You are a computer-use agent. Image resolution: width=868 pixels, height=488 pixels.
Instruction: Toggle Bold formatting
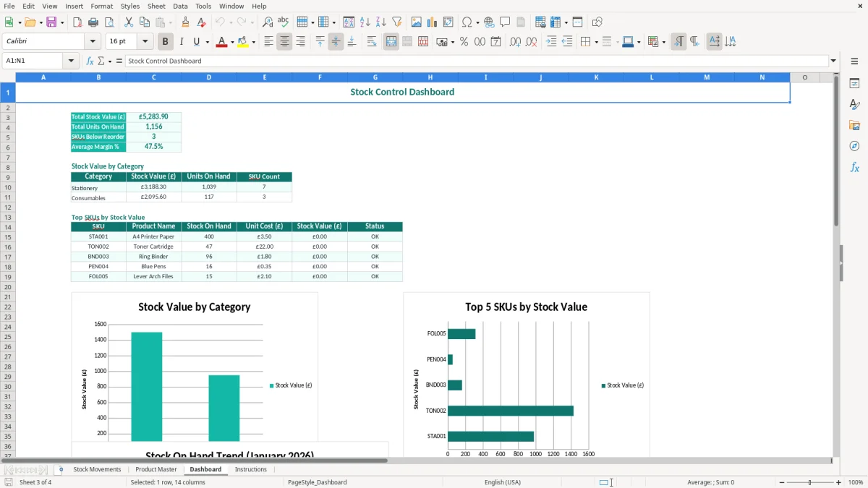point(166,42)
